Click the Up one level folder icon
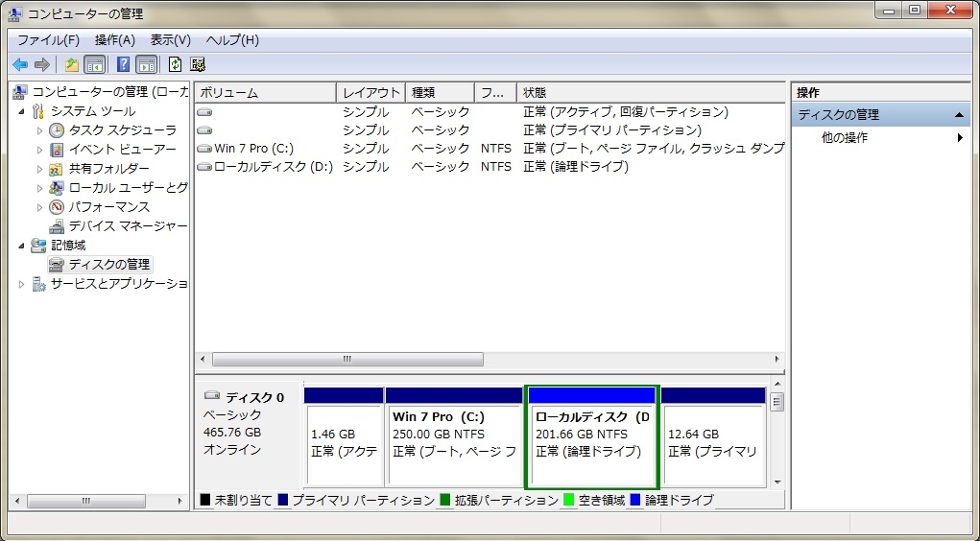 [x=72, y=64]
